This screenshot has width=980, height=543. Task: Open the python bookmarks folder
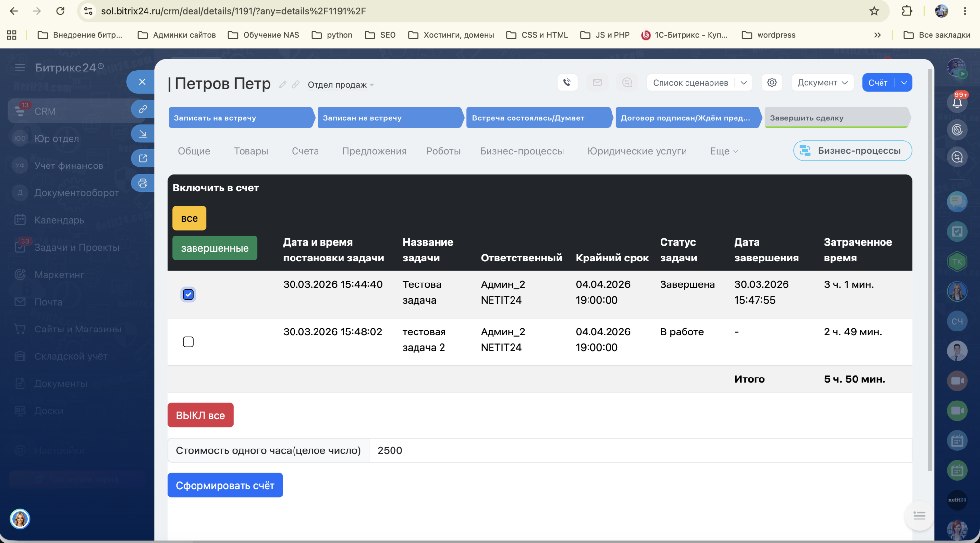pos(332,35)
